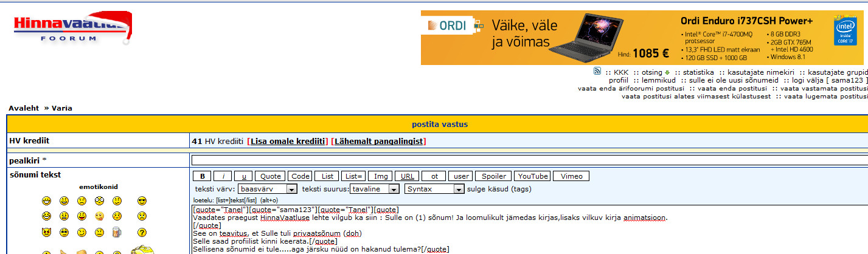Open the otsing search link
Screen dimensions: 868x254
pos(653,72)
